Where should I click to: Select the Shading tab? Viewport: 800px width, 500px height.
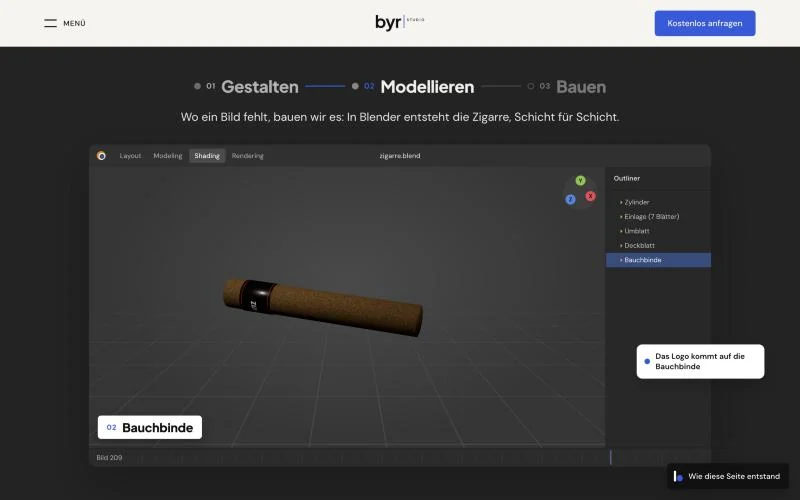point(207,156)
